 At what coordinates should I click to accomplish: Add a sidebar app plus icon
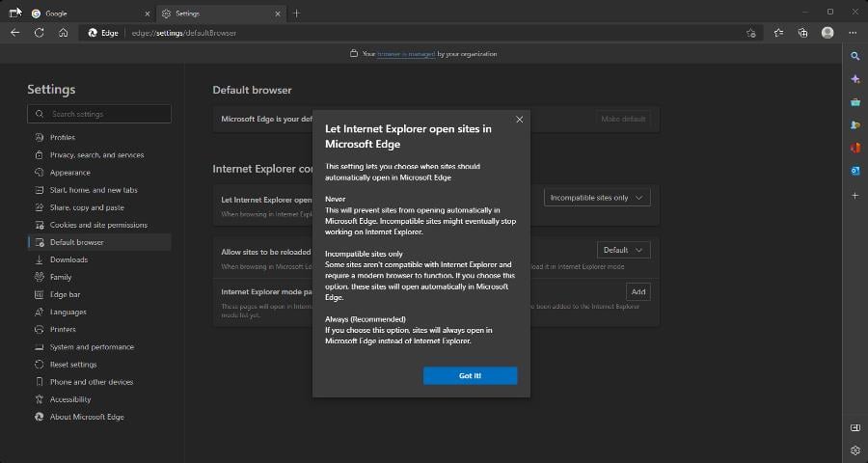[x=855, y=196]
